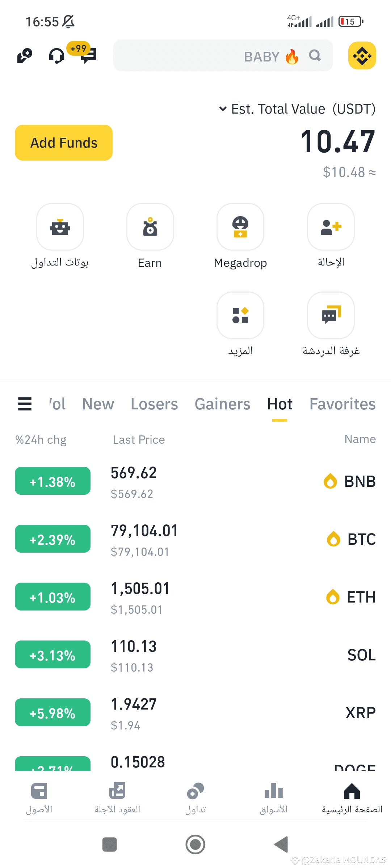The height and width of the screenshot is (868, 391).
Task: Tap the Binance logo profile icon
Action: point(362,56)
